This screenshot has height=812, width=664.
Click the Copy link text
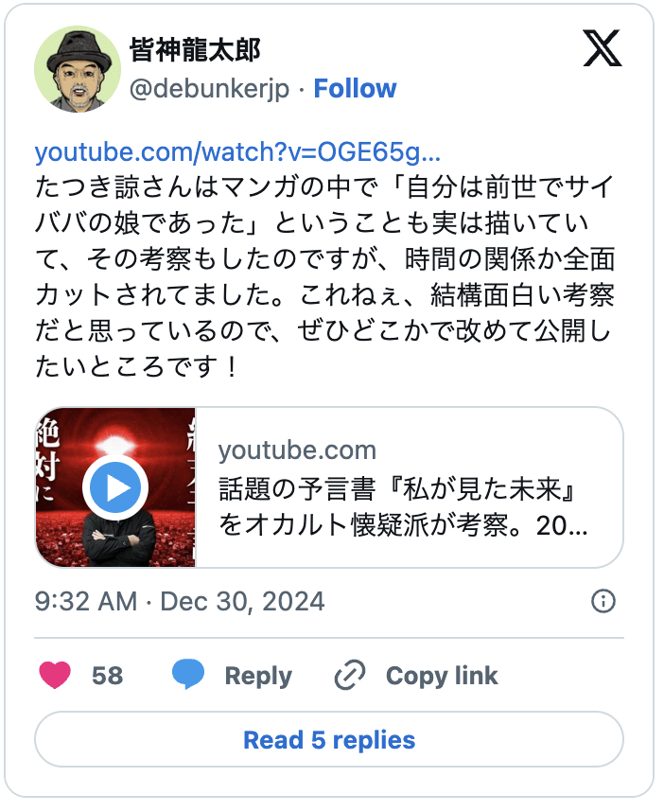click(x=442, y=676)
